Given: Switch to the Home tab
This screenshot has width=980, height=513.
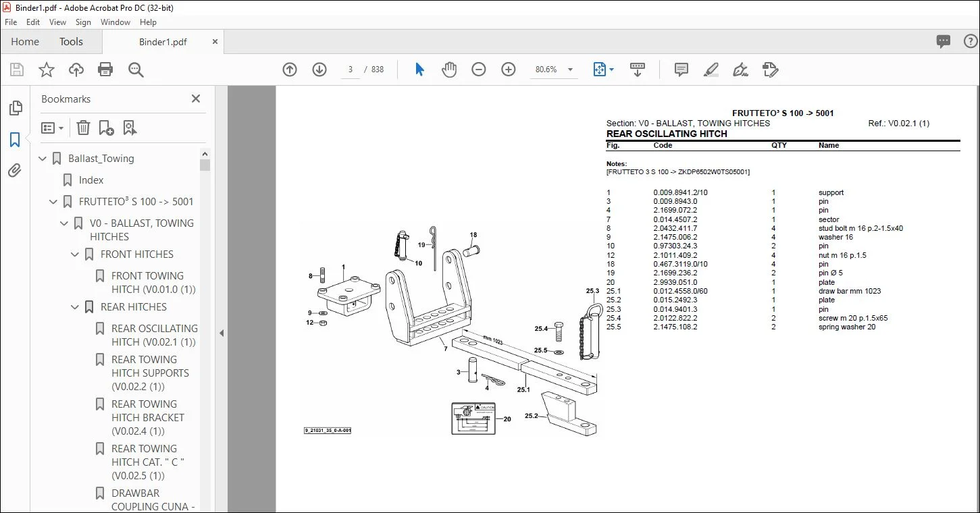Looking at the screenshot, I should (25, 42).
